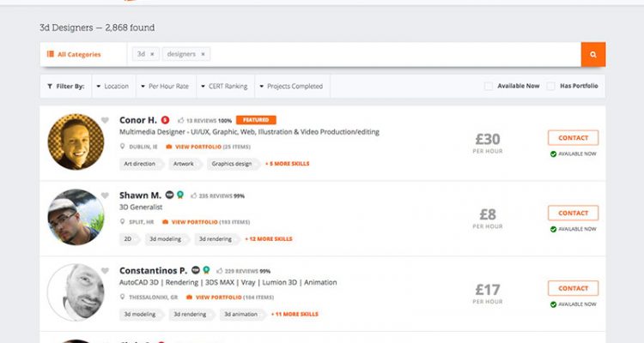This screenshot has width=644, height=343.
Task: Contact Shawn M. via his button
Action: tap(573, 213)
